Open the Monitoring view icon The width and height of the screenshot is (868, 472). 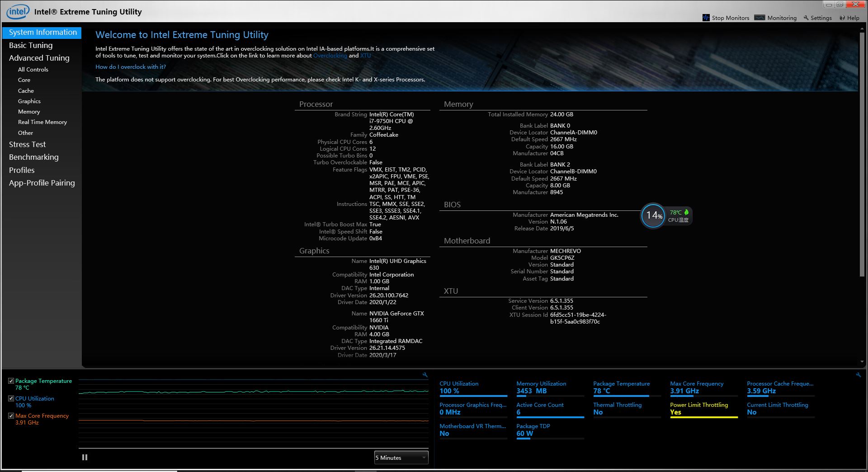click(759, 18)
